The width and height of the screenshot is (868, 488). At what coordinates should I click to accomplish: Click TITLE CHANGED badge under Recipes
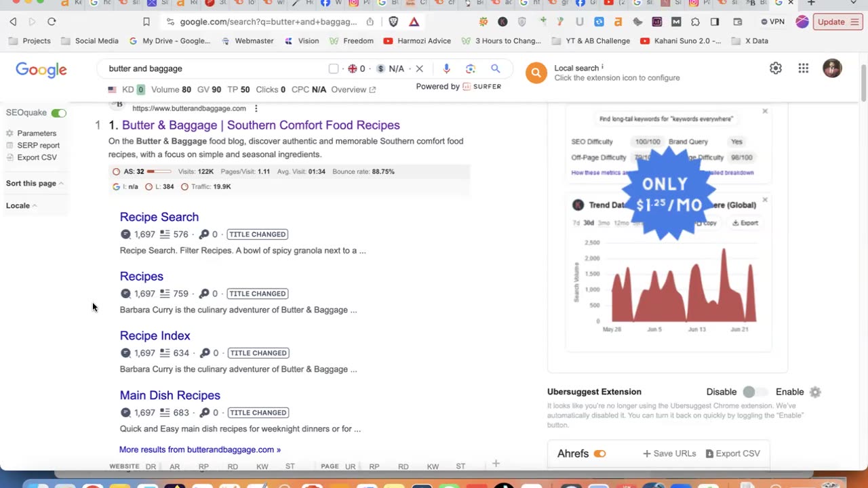click(257, 293)
